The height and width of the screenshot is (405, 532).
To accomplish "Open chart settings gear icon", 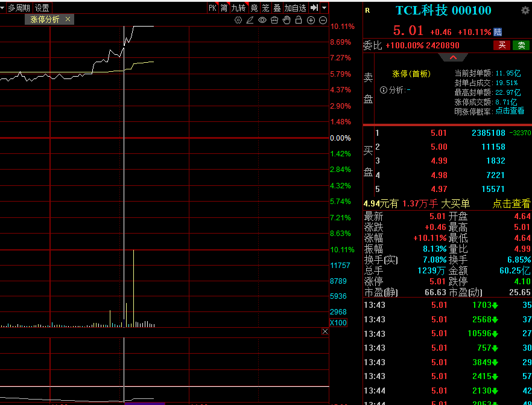I will pyautogui.click(x=238, y=20).
